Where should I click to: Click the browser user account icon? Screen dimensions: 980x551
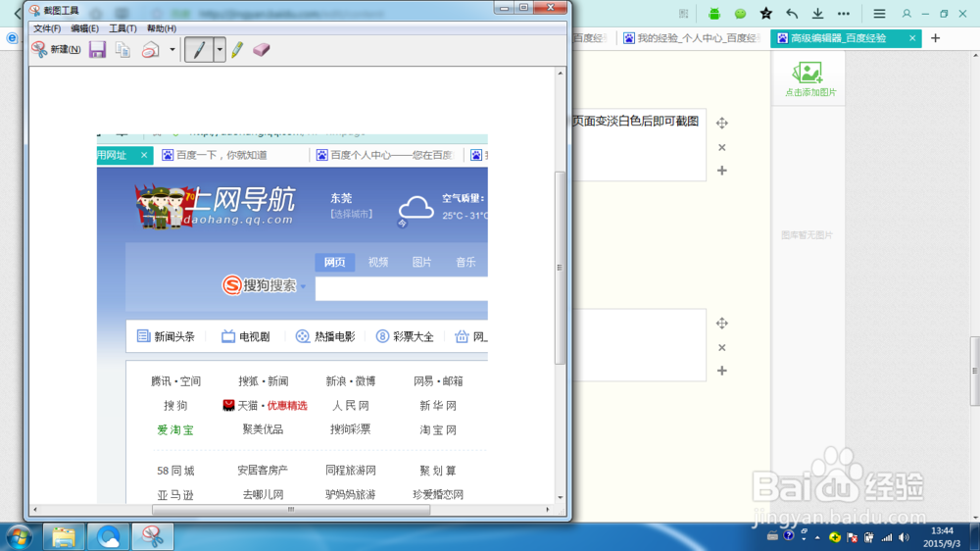[x=906, y=13]
